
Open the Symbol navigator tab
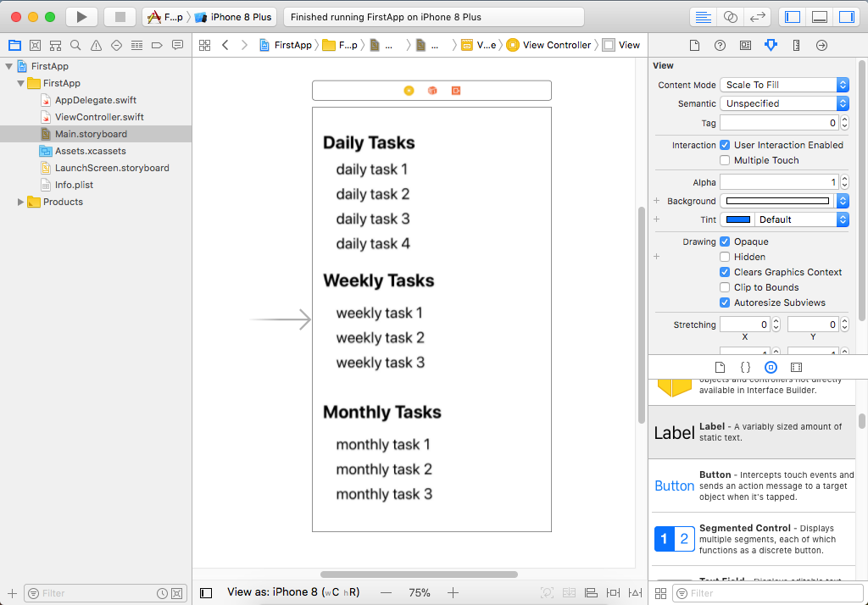[55, 46]
